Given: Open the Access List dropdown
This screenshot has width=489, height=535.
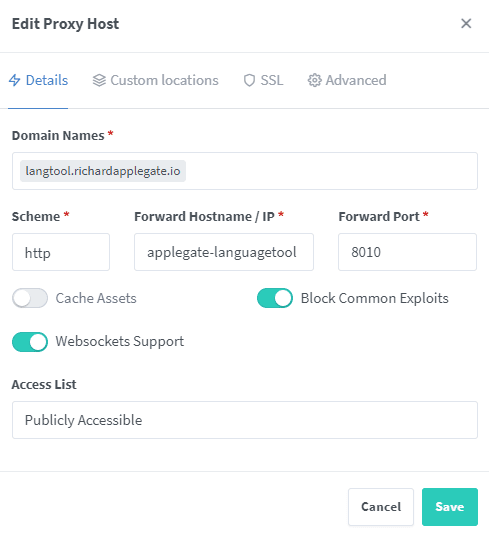Looking at the screenshot, I should 245,420.
